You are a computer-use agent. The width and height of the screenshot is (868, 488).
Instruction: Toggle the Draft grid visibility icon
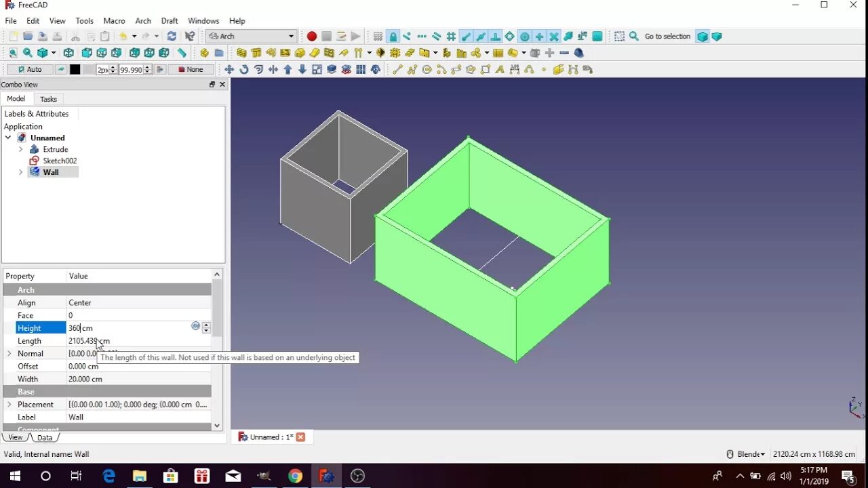[x=378, y=36]
